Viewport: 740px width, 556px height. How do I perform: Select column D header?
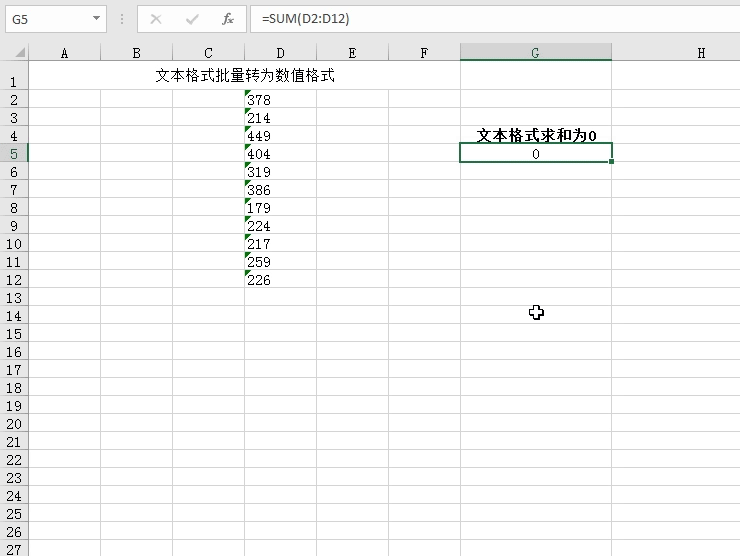[x=280, y=53]
